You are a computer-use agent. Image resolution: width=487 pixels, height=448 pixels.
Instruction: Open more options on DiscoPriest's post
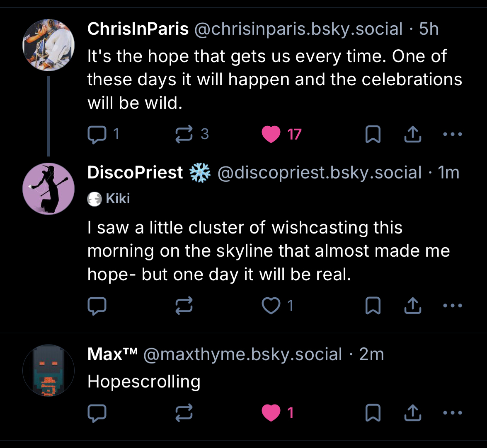(452, 306)
